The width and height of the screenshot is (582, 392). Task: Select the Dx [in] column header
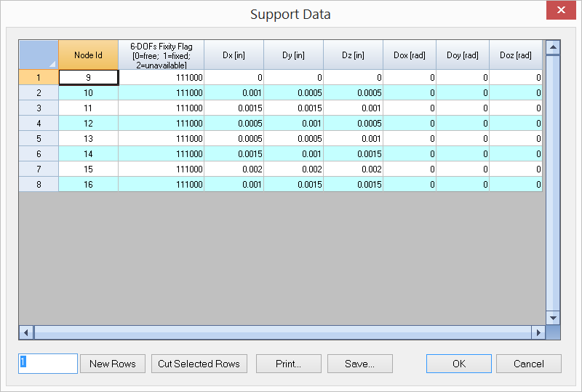click(x=234, y=55)
